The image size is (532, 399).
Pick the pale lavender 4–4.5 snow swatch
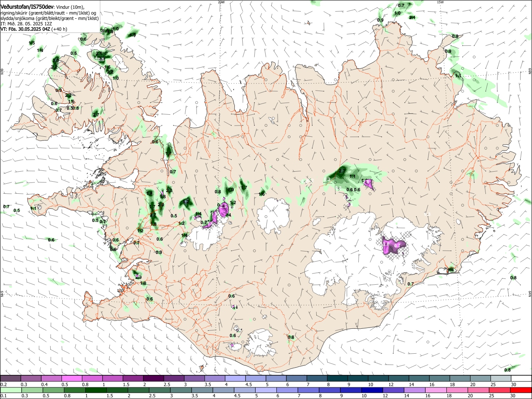pyautogui.click(x=235, y=379)
